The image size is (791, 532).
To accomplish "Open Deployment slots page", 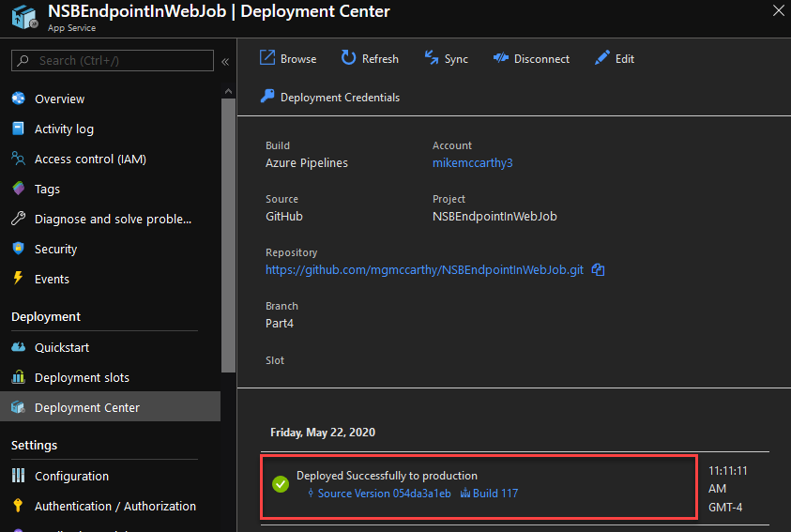I will 83,377.
